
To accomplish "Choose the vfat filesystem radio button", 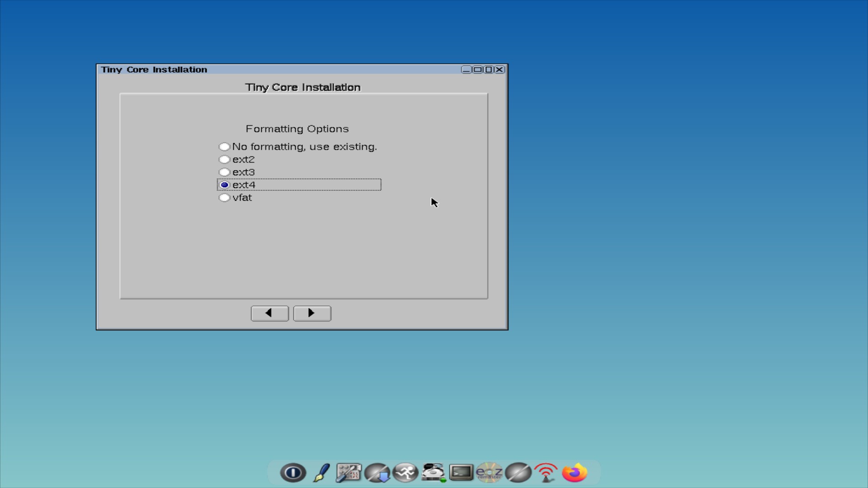I will [x=224, y=197].
